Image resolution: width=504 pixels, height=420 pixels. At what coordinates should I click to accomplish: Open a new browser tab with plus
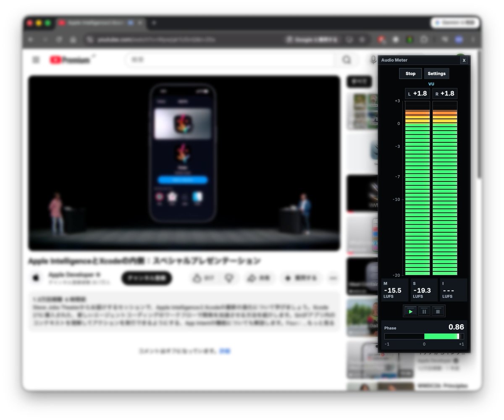click(x=154, y=23)
